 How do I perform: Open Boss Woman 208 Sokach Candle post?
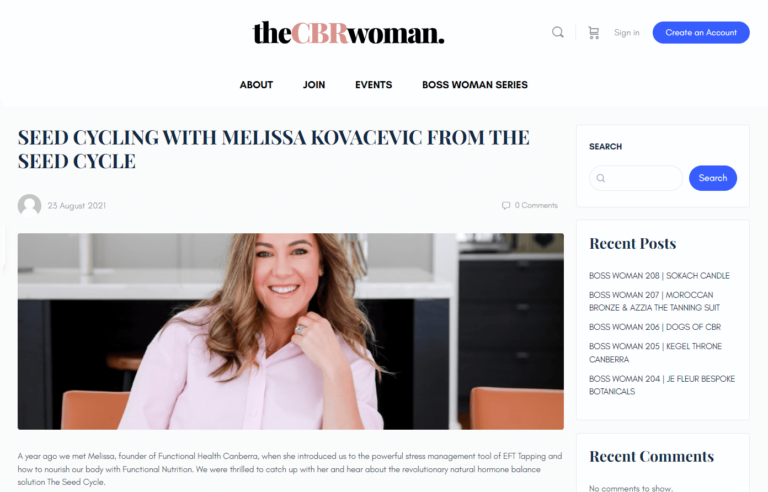(x=659, y=275)
